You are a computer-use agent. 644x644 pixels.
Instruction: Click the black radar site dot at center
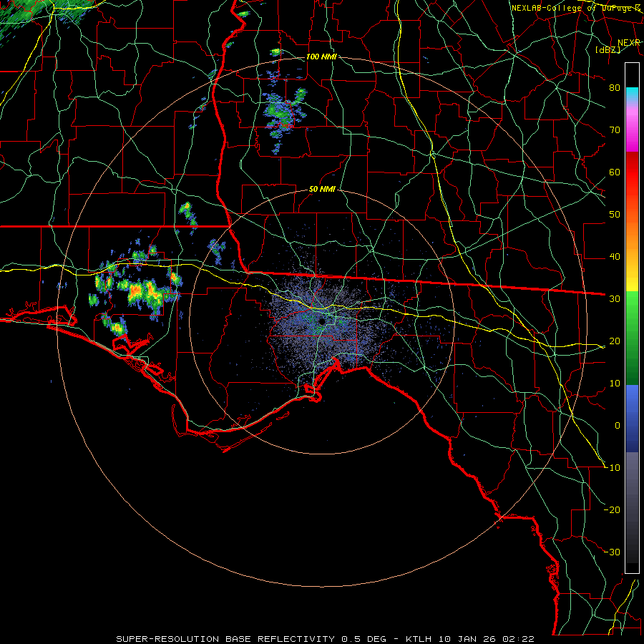point(321,321)
